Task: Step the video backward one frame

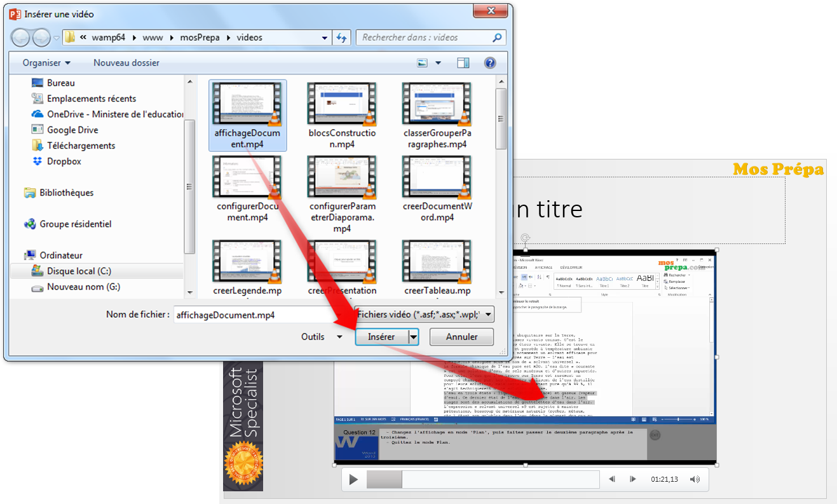Action: [x=612, y=479]
